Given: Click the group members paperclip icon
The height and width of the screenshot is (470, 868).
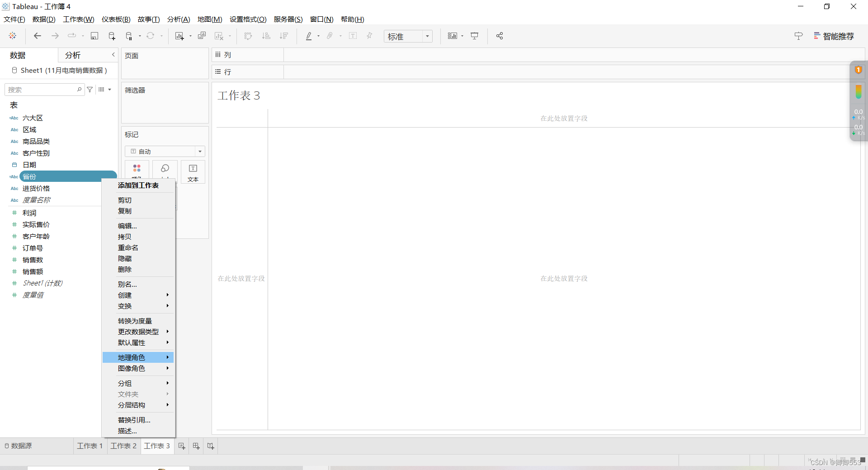Looking at the screenshot, I should [330, 36].
